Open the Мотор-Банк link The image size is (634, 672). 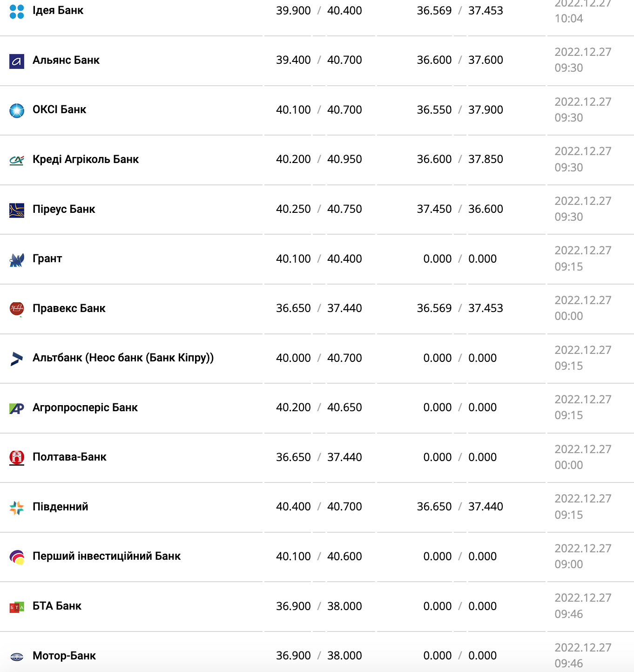coord(64,656)
